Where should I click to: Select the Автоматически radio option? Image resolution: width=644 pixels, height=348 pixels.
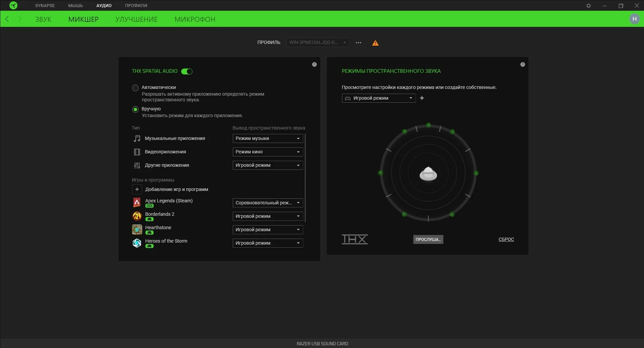[x=135, y=88]
